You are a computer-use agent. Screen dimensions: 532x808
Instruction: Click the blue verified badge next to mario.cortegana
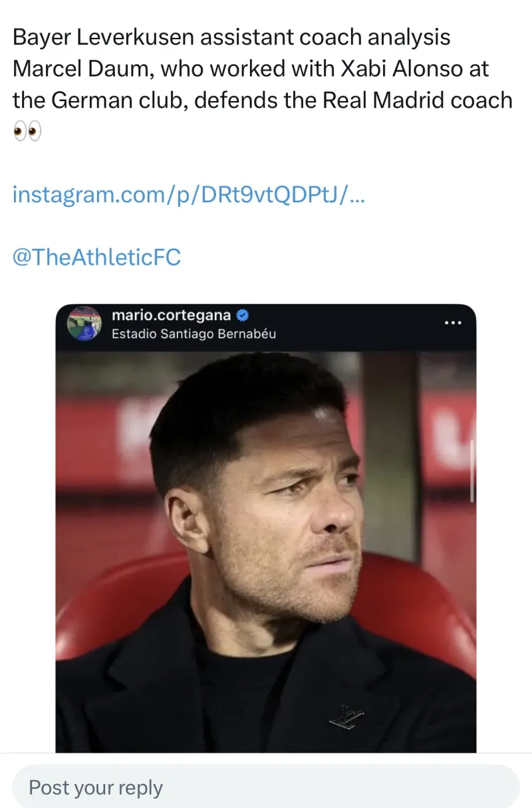pyautogui.click(x=243, y=315)
